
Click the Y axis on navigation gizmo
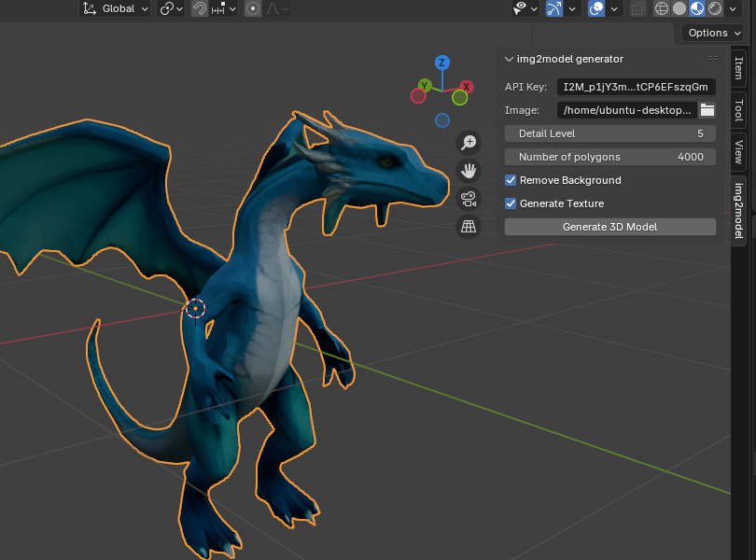425,86
